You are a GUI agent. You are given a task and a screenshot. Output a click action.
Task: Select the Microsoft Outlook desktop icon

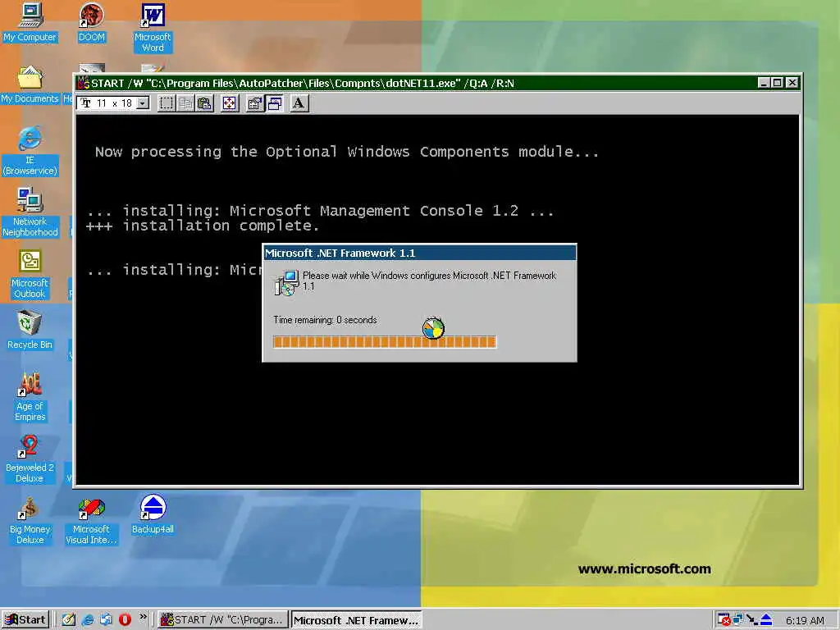pos(30,274)
